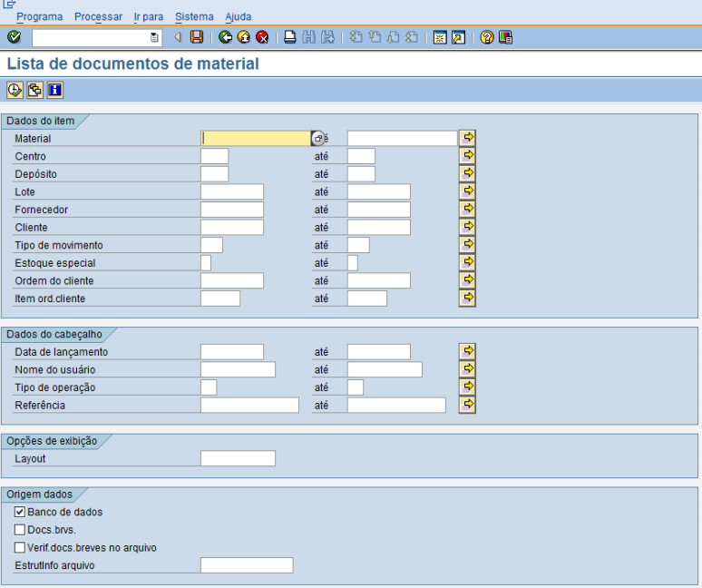Open the Sistema menu
The width and height of the screenshot is (702, 588).
click(194, 16)
